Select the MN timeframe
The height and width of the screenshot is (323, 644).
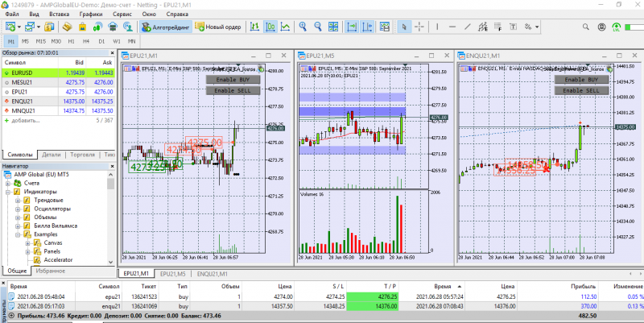[131, 42]
